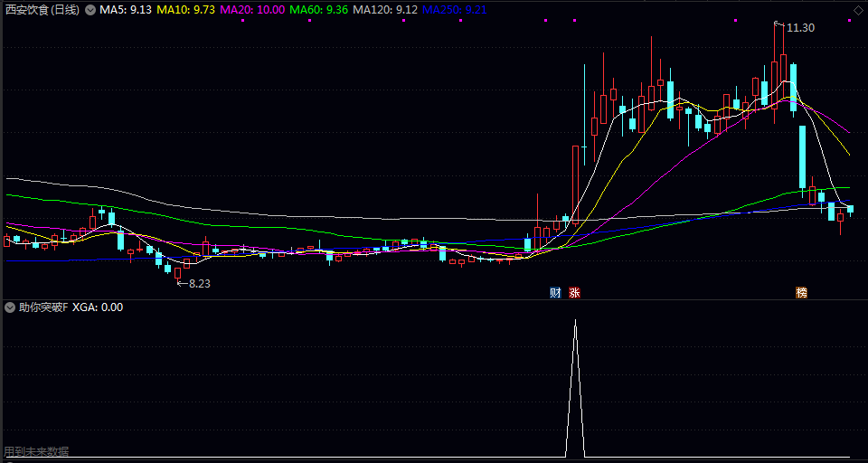This screenshot has height=463, width=868.
Task: Select the MA60 moving average label
Action: [319, 10]
